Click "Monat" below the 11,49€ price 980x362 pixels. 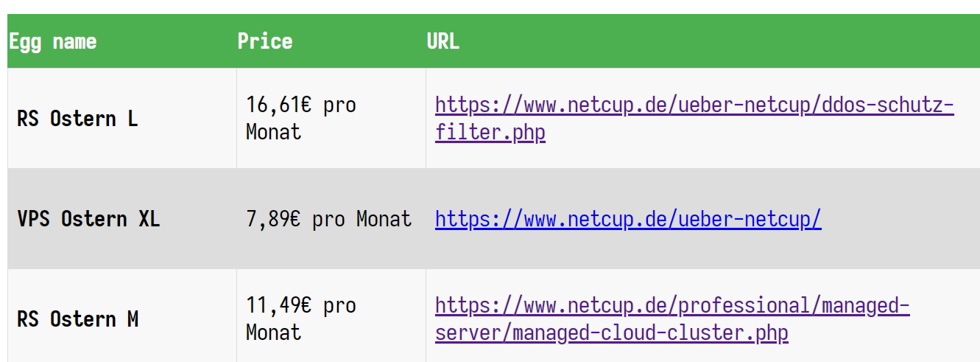click(273, 333)
